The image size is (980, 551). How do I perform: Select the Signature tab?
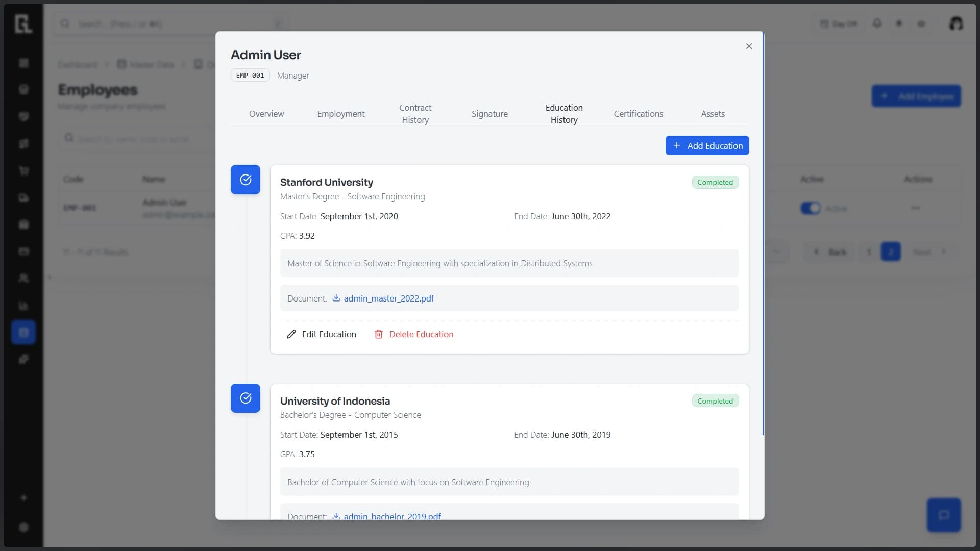point(489,114)
